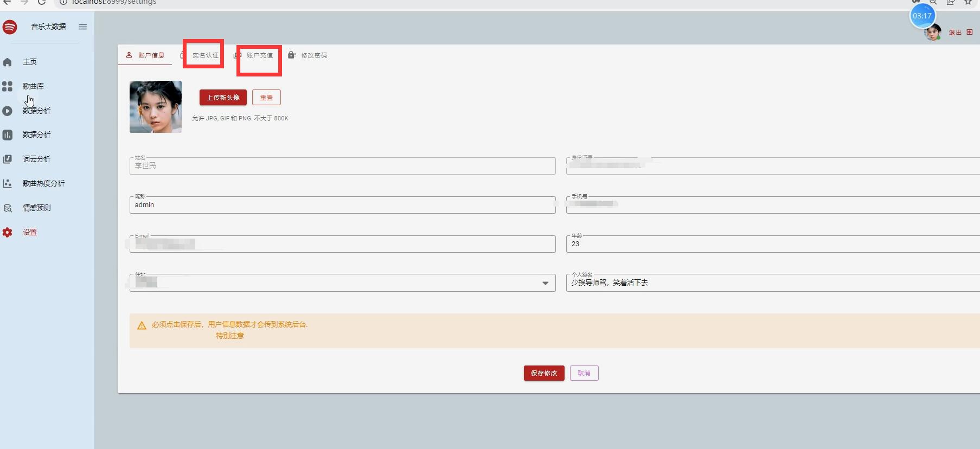
Task: Click the 保存修改 button
Action: (544, 373)
